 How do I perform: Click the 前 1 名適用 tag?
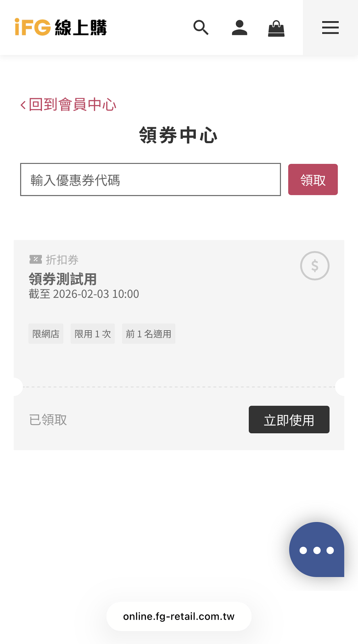point(149,334)
